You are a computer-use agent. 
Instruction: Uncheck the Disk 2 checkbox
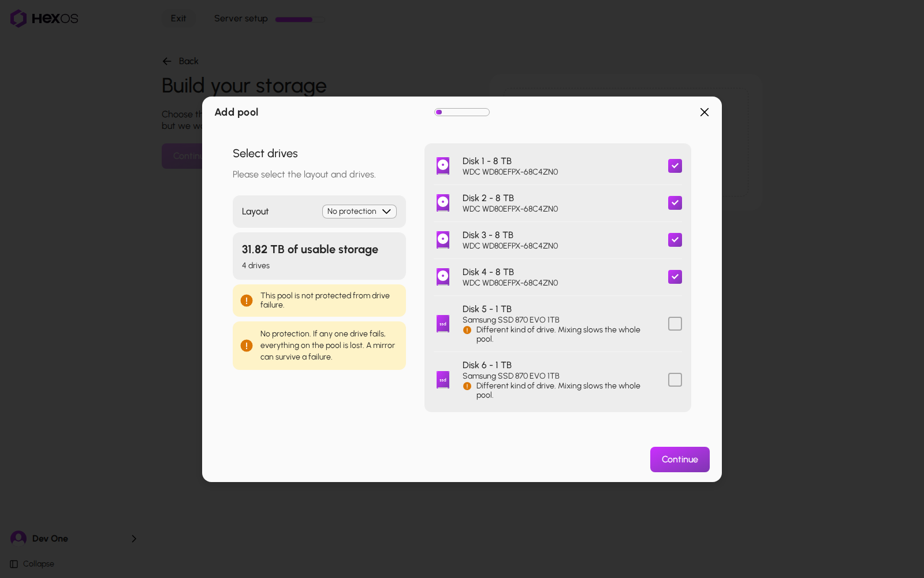point(675,203)
